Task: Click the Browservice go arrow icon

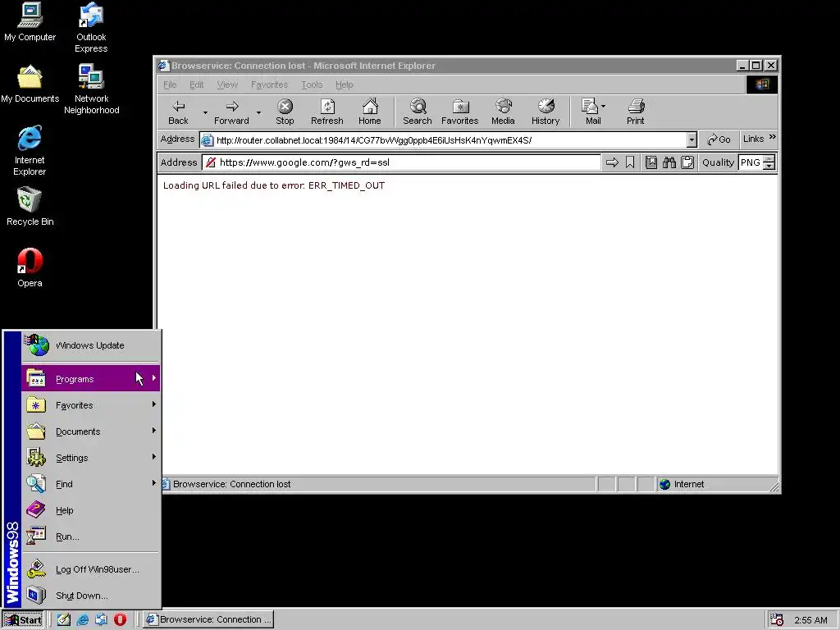Action: pos(612,162)
